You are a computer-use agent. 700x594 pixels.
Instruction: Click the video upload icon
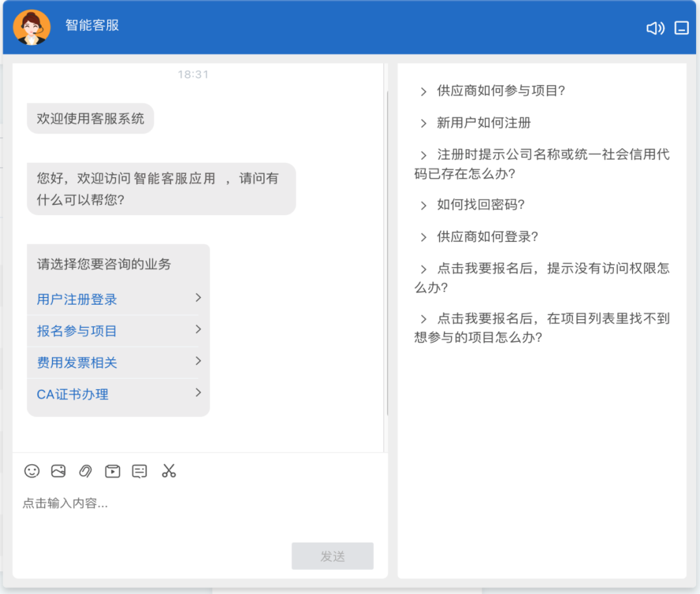click(112, 471)
